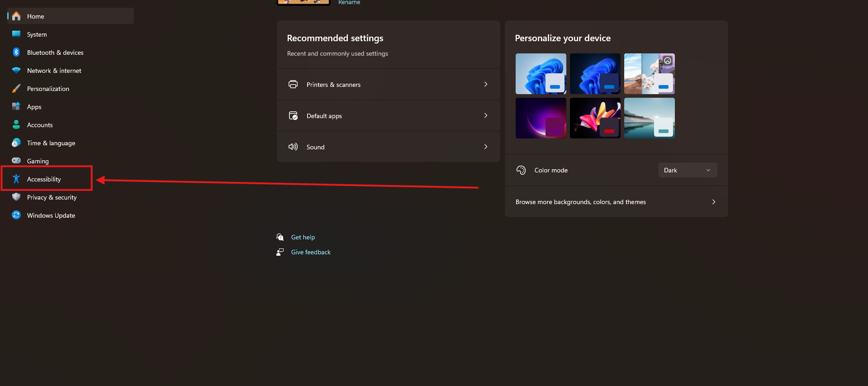This screenshot has height=386, width=868.
Task: Open the Home settings page
Action: pos(70,16)
